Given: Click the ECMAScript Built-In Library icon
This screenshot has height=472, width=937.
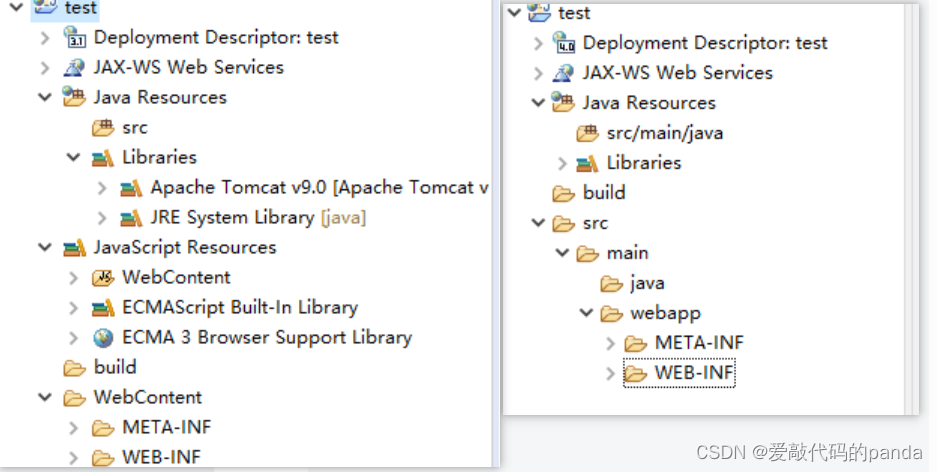Looking at the screenshot, I should pos(103,308).
